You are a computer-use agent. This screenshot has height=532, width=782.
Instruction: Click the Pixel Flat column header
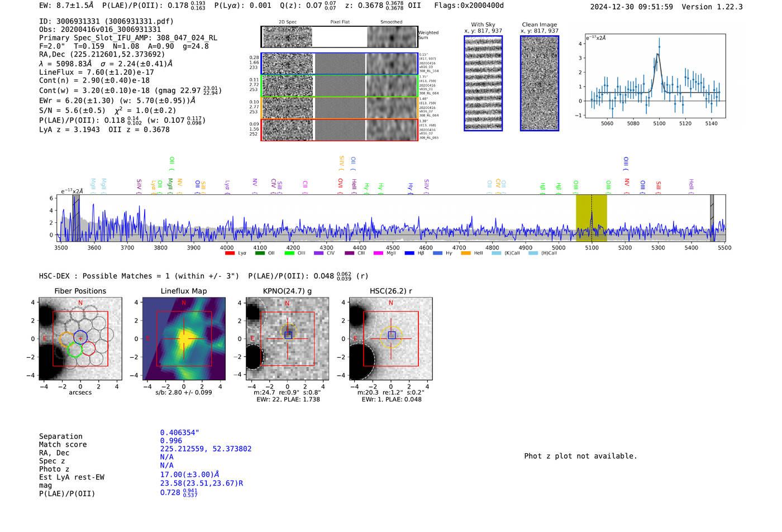pyautogui.click(x=340, y=22)
